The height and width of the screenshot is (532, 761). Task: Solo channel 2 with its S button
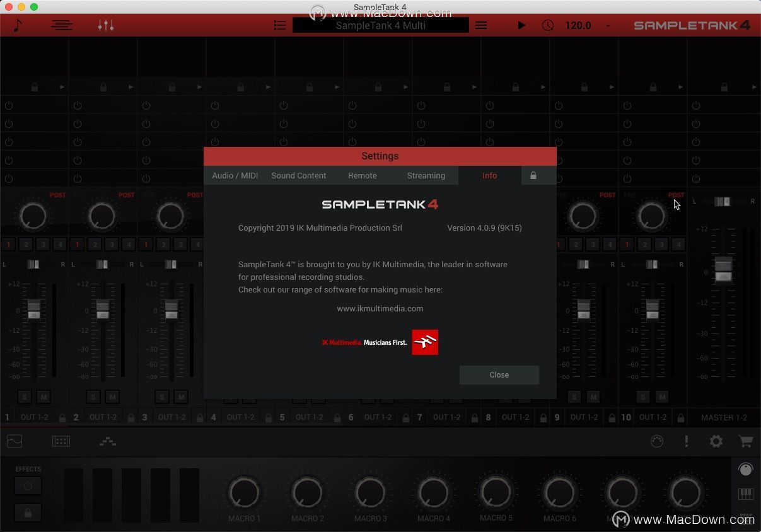[x=93, y=396]
